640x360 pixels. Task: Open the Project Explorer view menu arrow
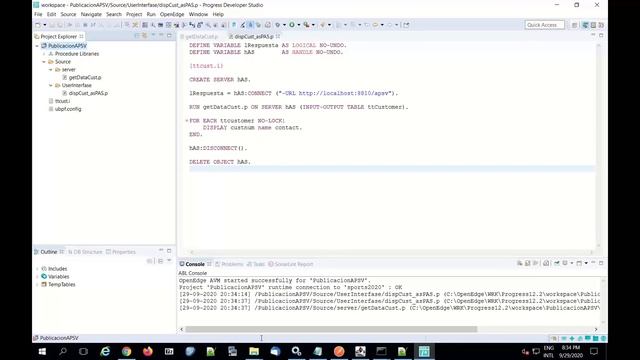click(153, 36)
